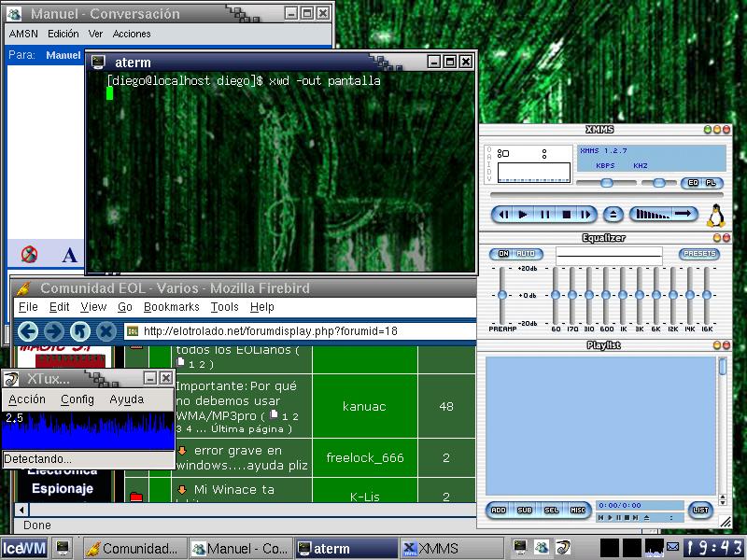
Task: Reload the page in Firebird
Action: [x=80, y=331]
